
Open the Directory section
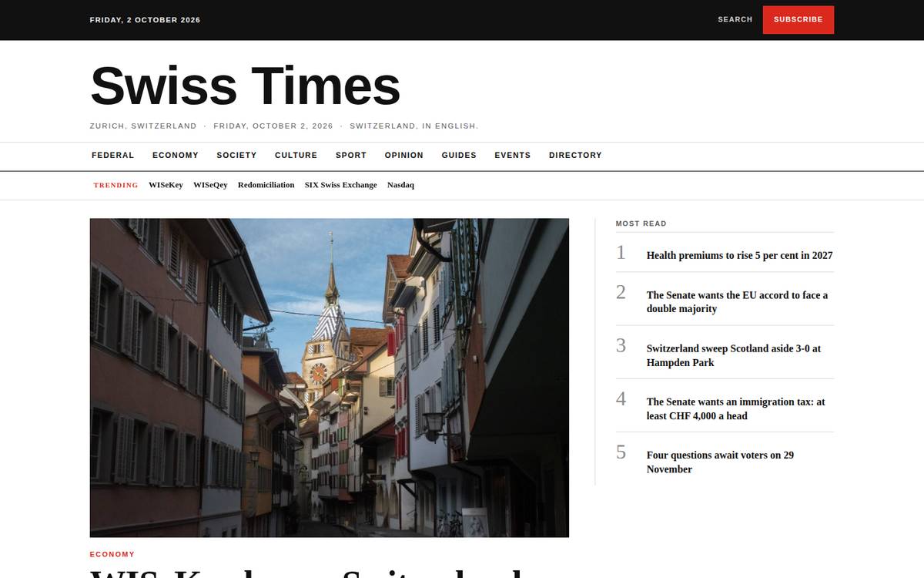tap(575, 156)
